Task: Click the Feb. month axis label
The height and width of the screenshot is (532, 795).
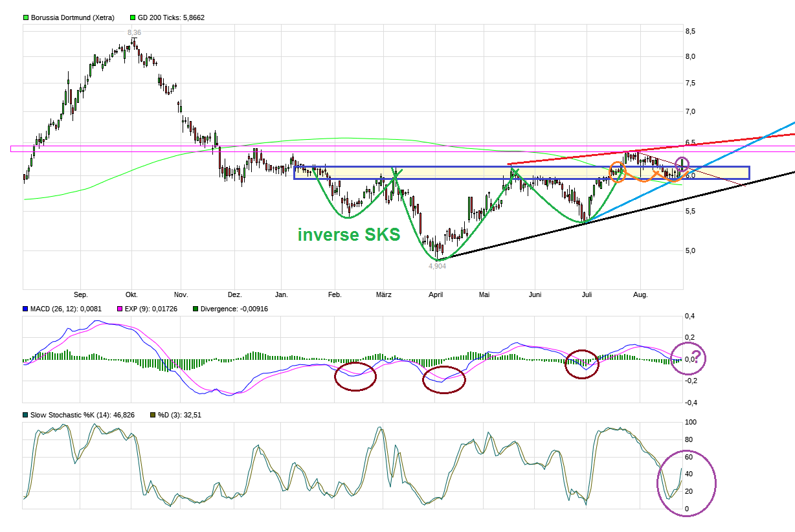Action: pos(334,294)
